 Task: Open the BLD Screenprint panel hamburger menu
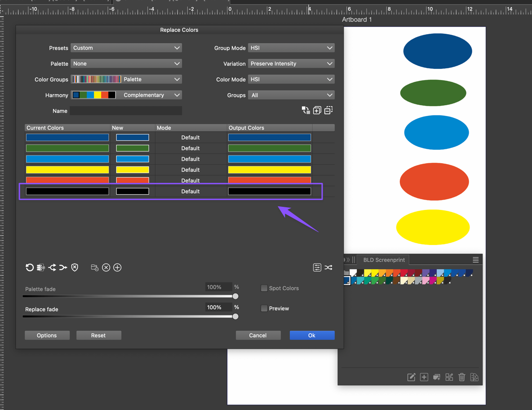point(475,260)
